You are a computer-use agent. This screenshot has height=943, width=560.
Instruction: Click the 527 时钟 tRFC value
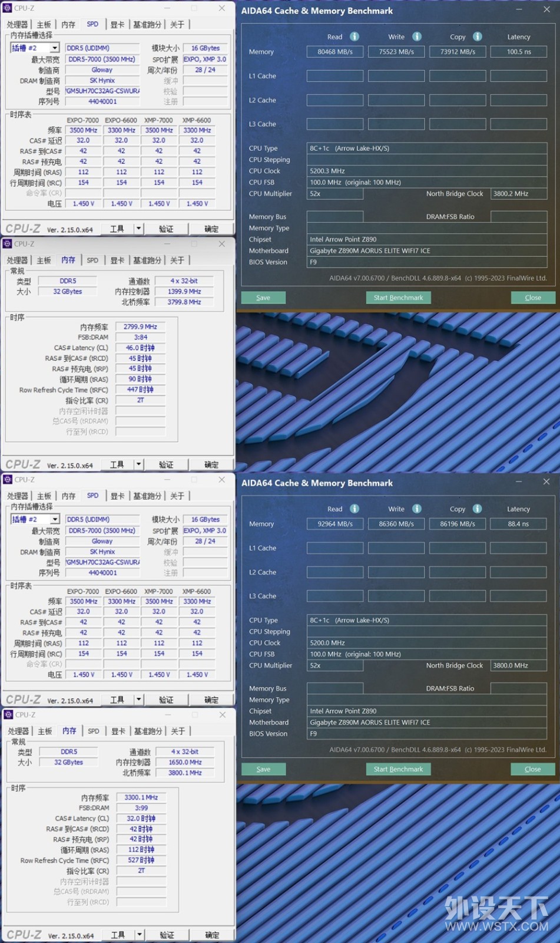141,860
